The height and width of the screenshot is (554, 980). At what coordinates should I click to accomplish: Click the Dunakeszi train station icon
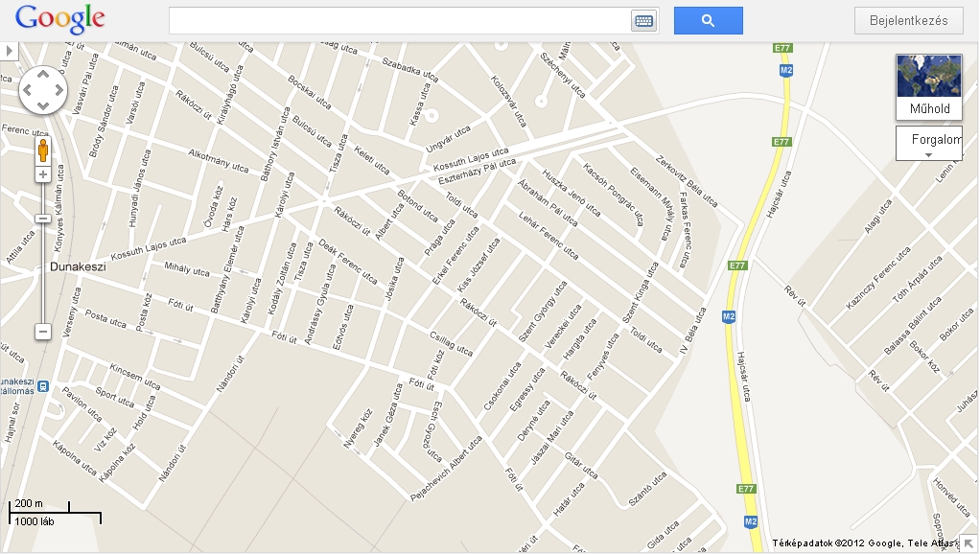pos(43,386)
